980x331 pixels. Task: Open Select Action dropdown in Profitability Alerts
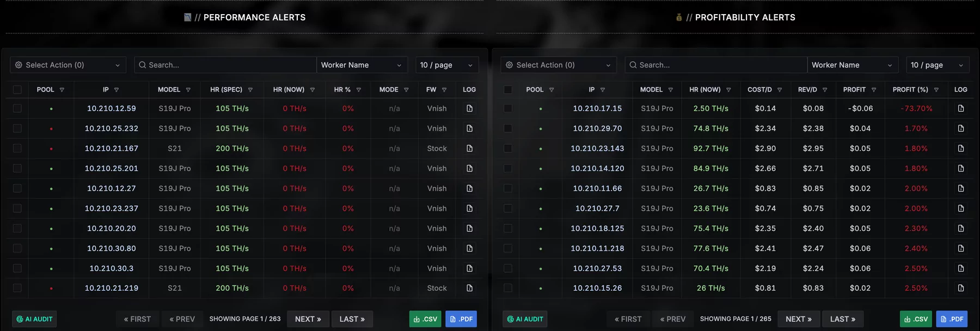point(559,65)
